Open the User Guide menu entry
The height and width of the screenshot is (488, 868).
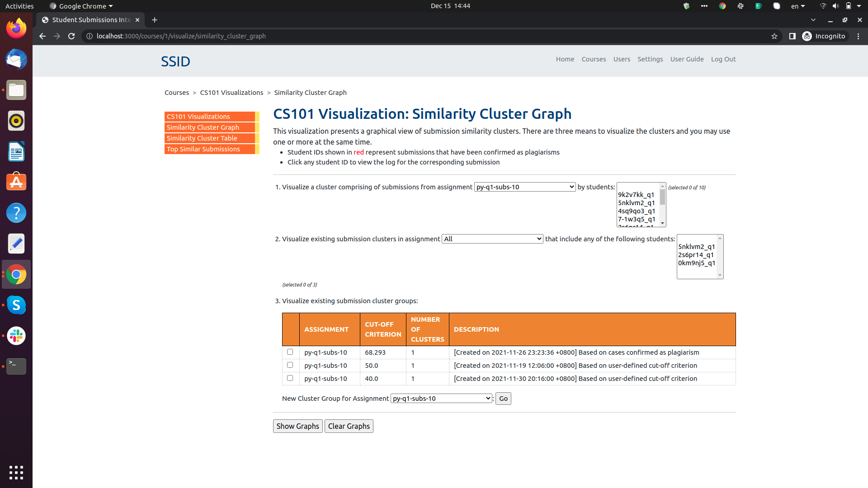pos(687,59)
